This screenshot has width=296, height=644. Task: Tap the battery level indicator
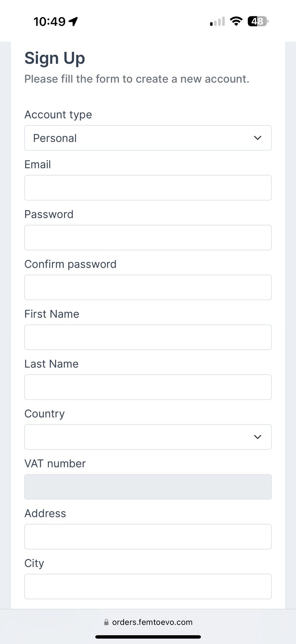click(258, 21)
